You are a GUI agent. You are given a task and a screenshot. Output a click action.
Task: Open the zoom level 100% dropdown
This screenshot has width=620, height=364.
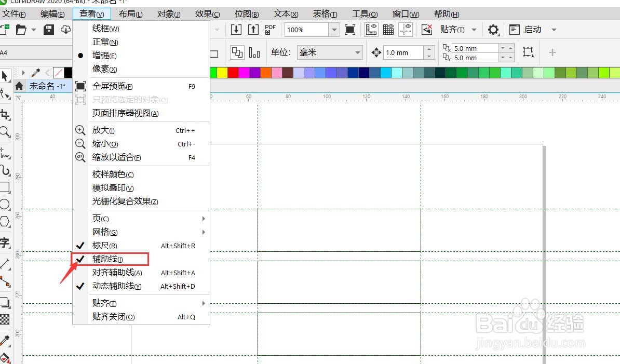(334, 30)
